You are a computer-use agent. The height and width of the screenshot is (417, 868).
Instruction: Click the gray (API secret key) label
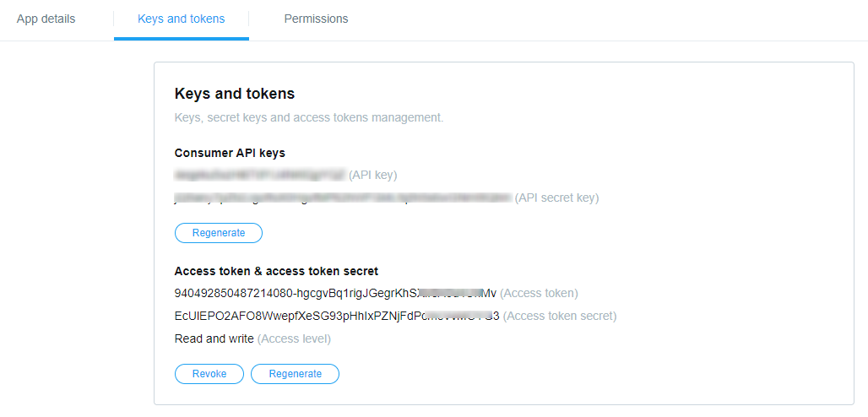[557, 198]
